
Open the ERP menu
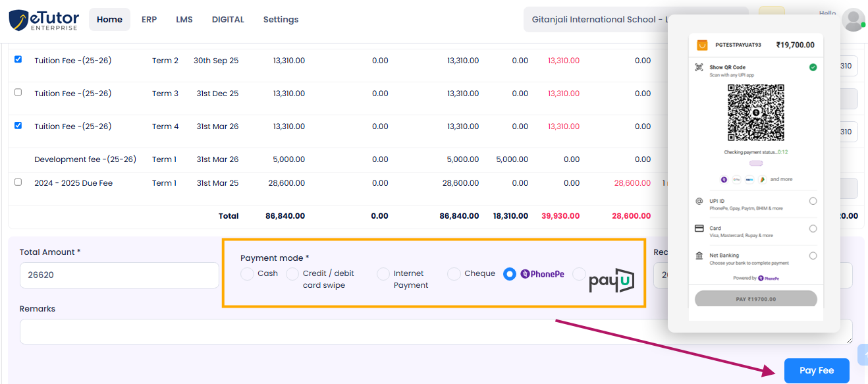(149, 20)
